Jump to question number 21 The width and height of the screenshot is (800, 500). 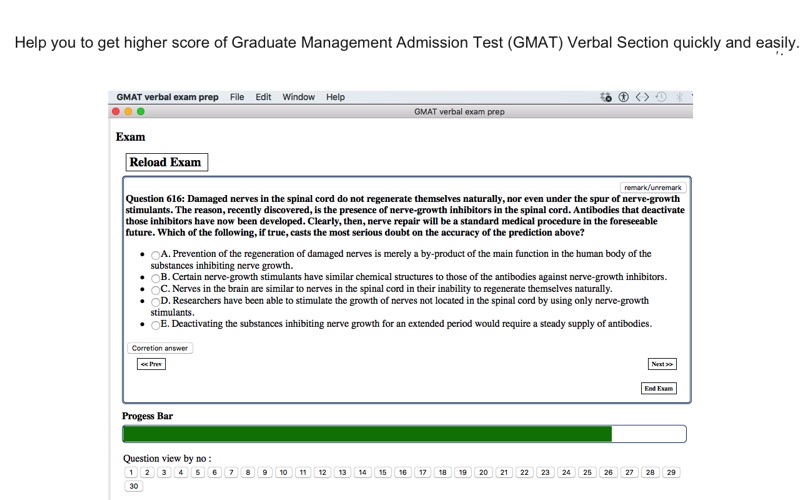[x=504, y=472]
